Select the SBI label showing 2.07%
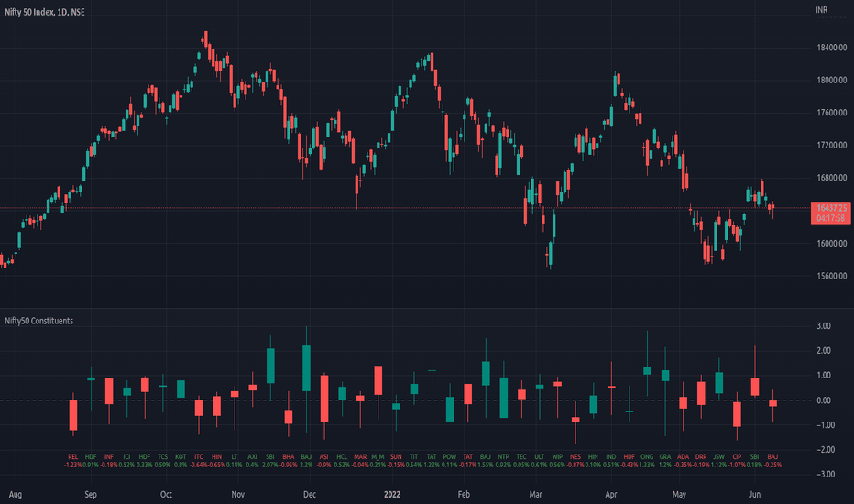 270,461
